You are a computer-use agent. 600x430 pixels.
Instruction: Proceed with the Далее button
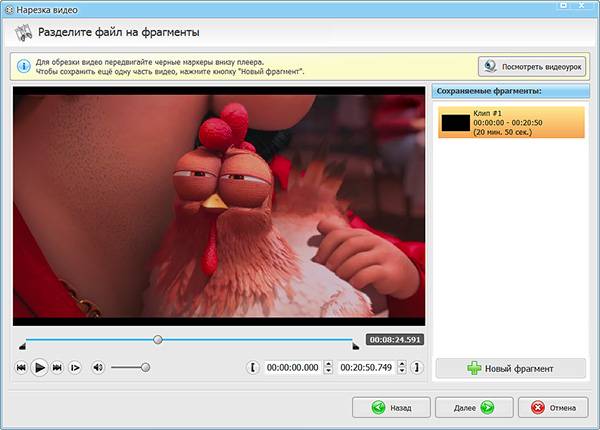(474, 408)
